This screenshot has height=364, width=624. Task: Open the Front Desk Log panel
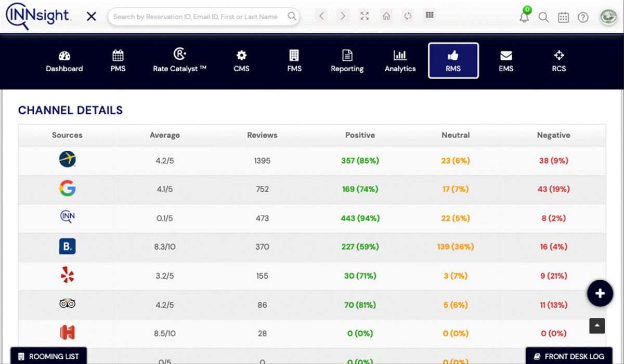pos(569,356)
